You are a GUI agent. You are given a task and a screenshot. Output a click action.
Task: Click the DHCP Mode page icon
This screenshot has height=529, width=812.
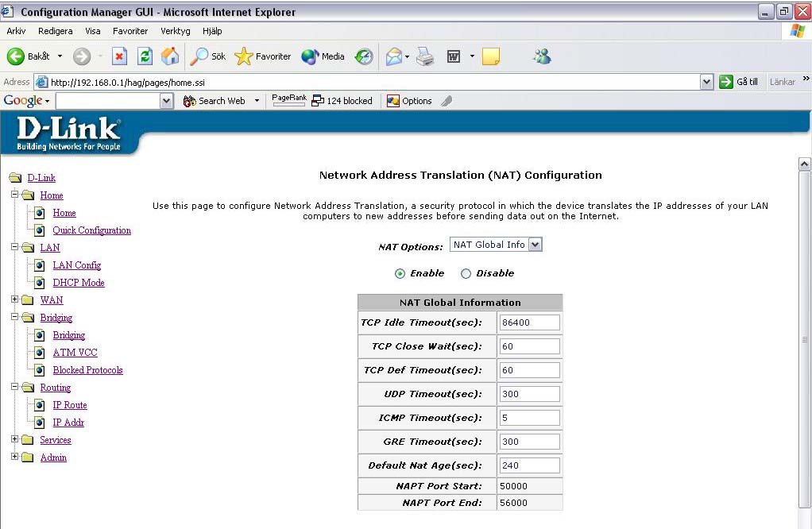[40, 283]
